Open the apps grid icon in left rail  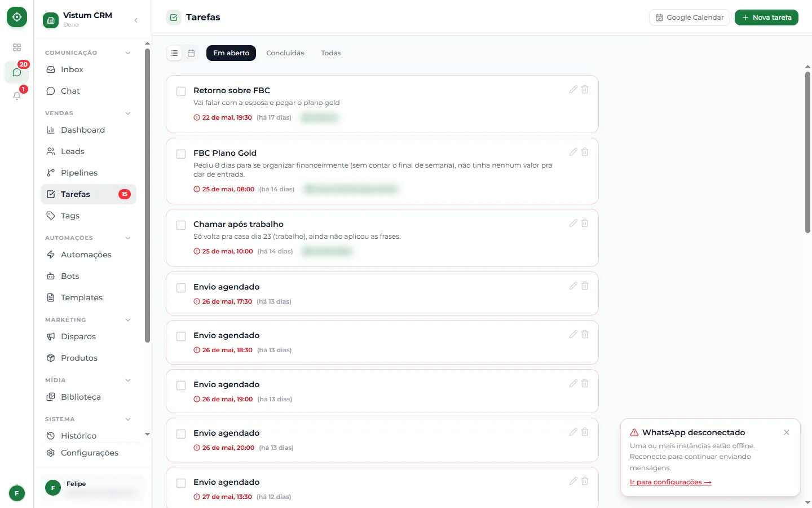pos(17,47)
